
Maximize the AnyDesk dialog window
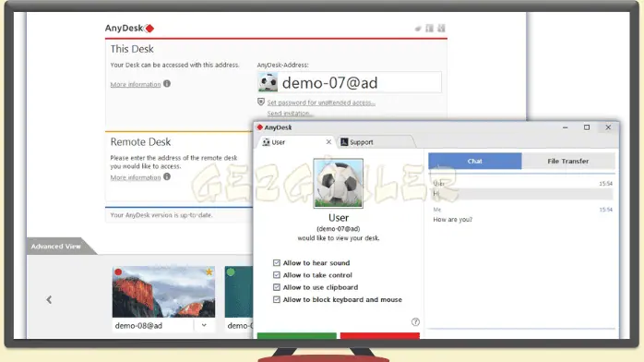pos(587,127)
